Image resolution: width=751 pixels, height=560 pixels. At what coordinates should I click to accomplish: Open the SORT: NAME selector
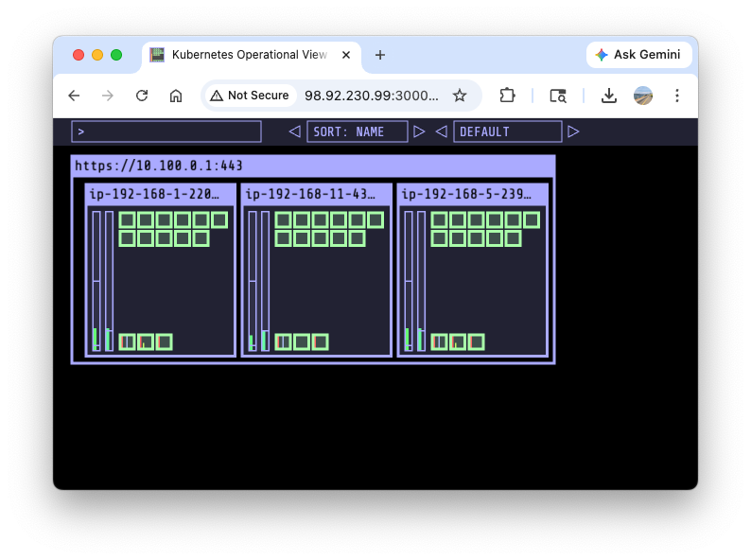click(x=358, y=131)
